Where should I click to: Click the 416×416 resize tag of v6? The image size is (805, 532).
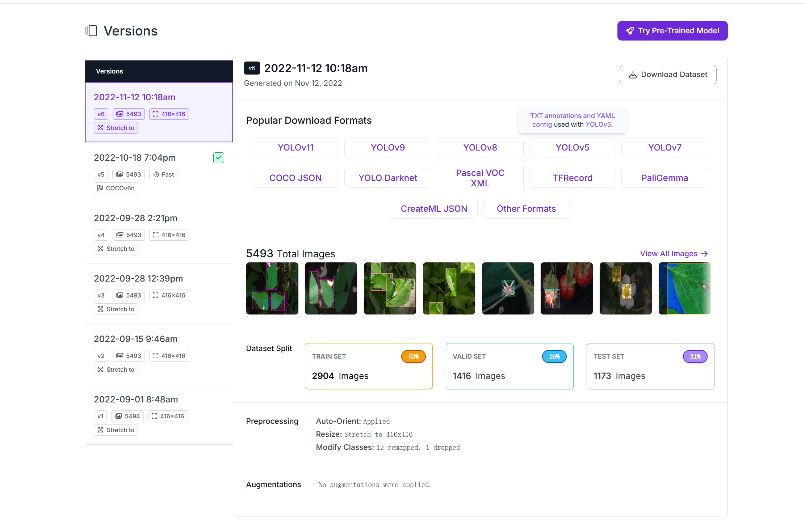pyautogui.click(x=169, y=114)
